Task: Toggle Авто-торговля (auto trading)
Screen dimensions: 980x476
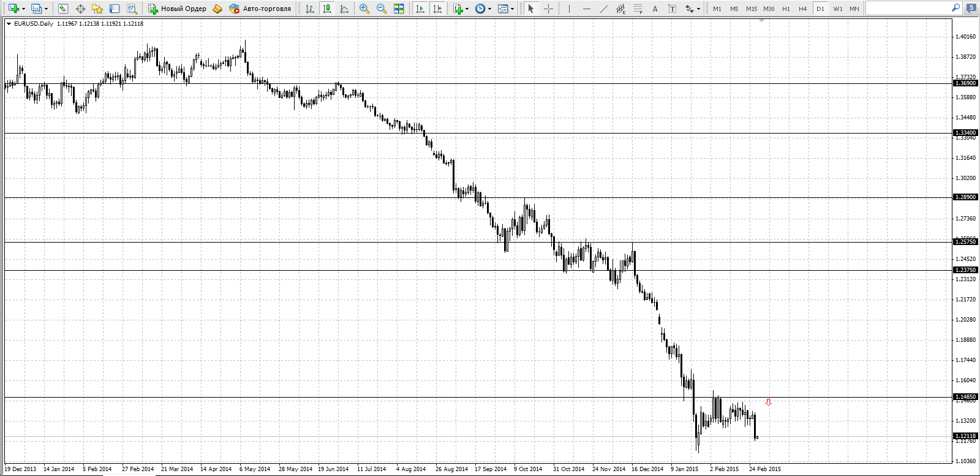Action: (260, 9)
